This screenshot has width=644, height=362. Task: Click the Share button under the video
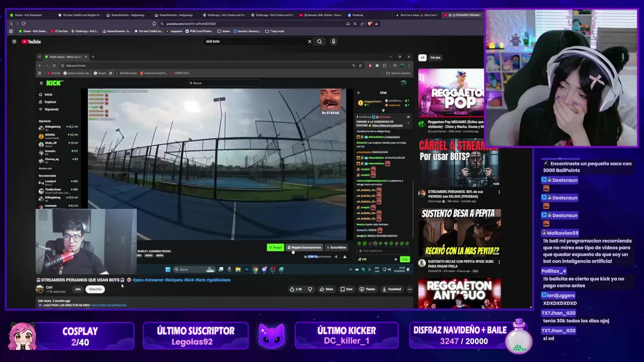tap(327, 289)
